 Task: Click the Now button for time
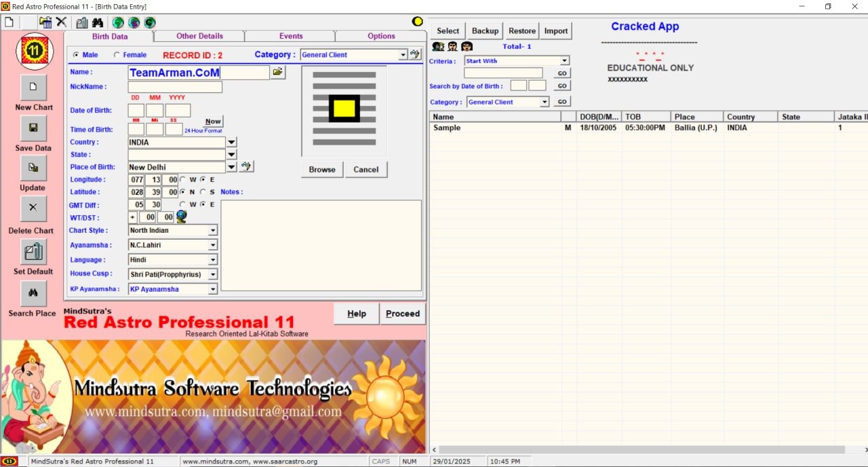213,122
